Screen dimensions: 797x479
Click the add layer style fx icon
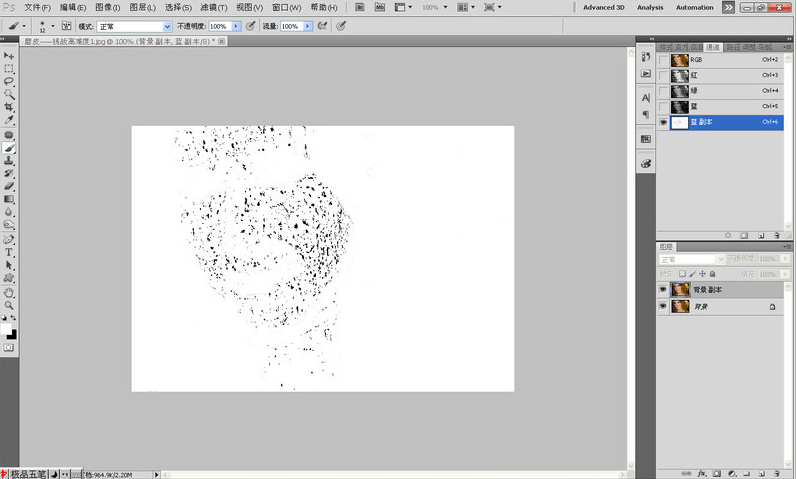coord(702,471)
